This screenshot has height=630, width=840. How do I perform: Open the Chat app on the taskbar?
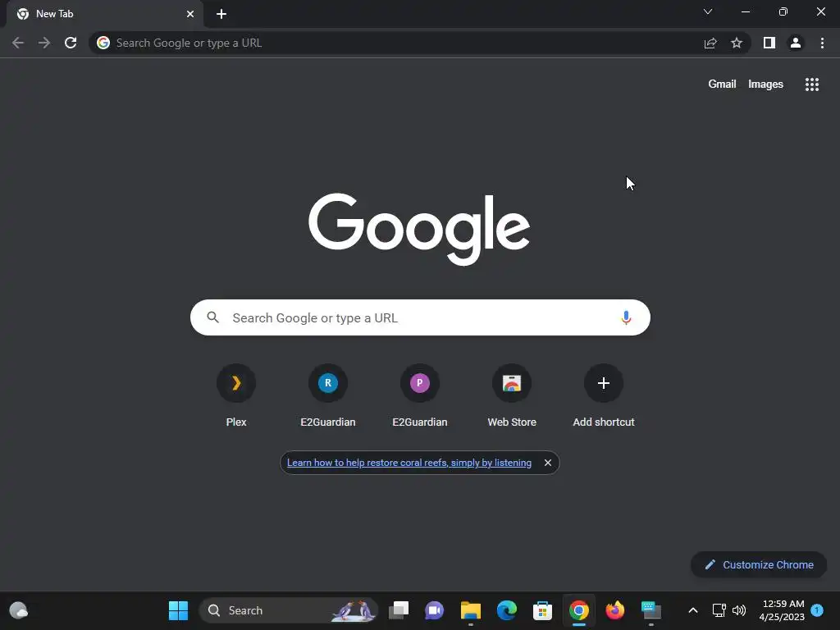pos(434,610)
